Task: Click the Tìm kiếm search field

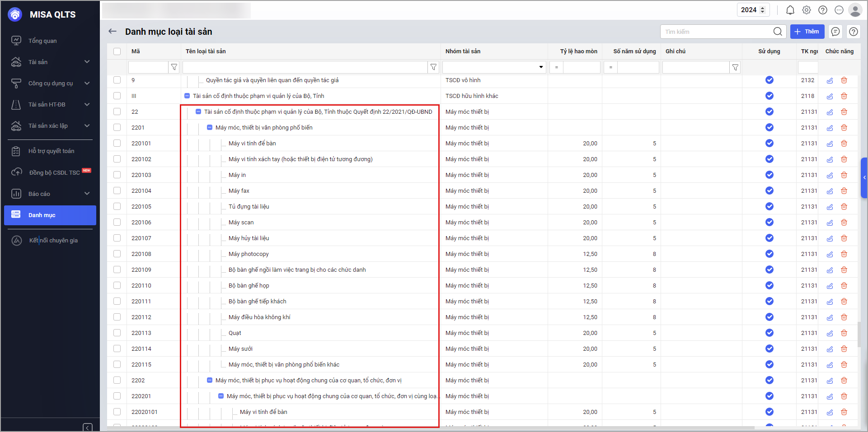Action: [716, 32]
